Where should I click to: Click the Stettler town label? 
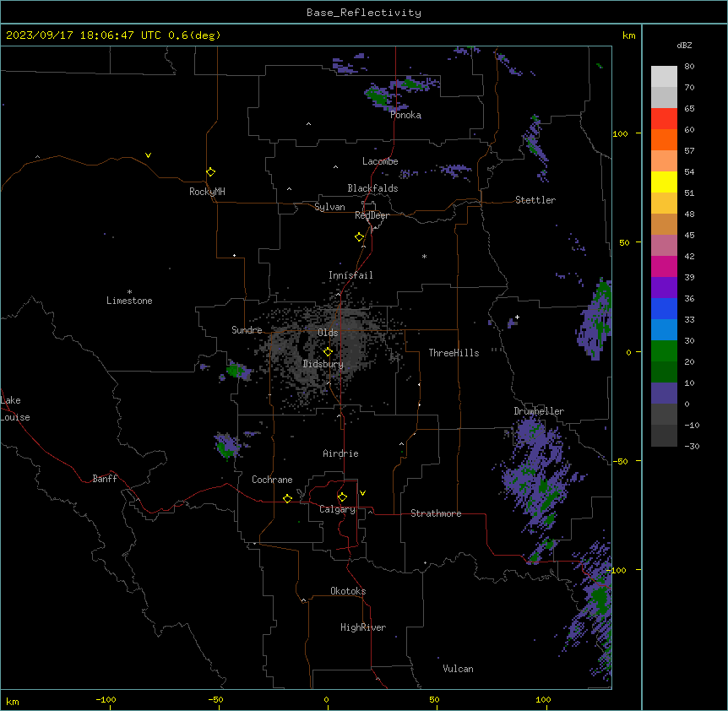[x=535, y=200]
